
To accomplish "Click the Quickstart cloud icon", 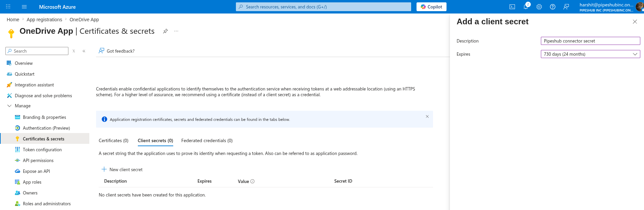I will [x=9, y=74].
